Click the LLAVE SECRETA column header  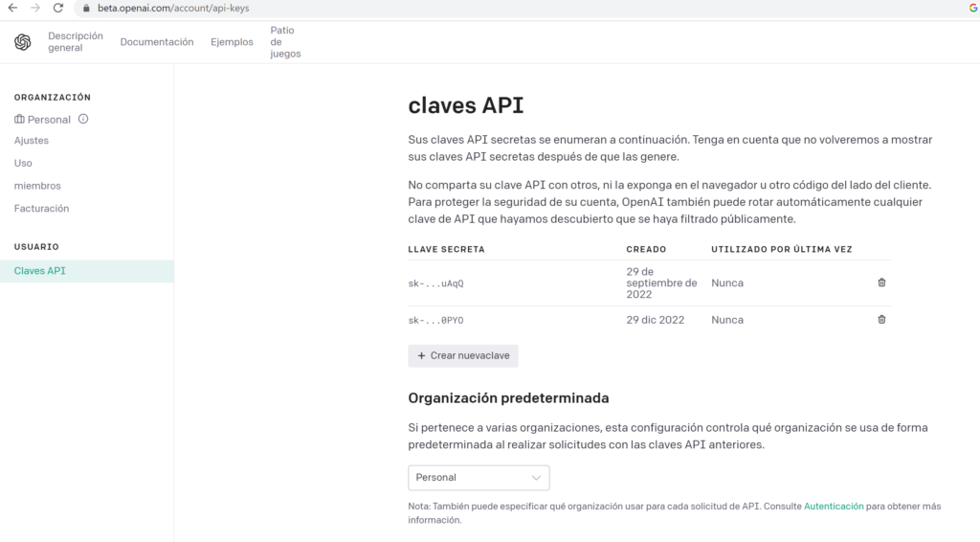(x=446, y=249)
